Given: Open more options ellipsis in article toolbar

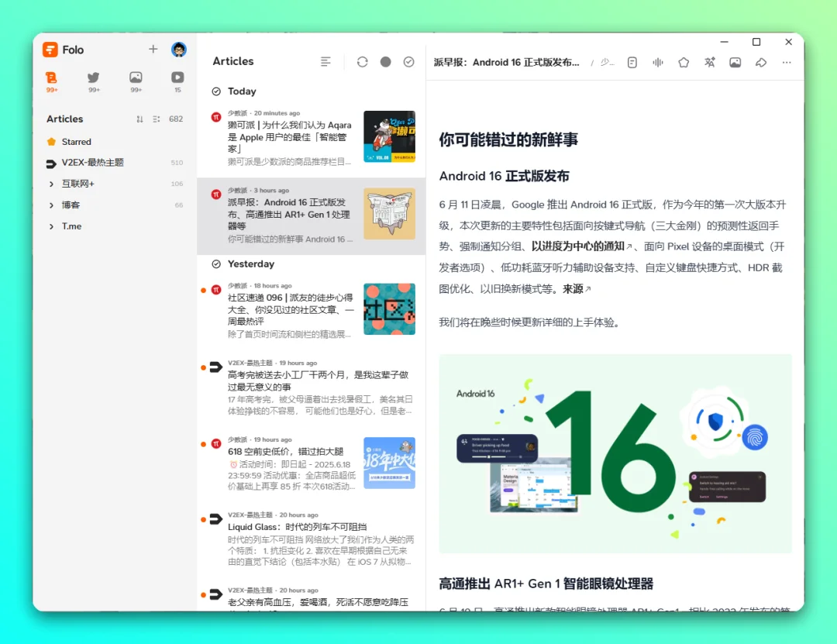Looking at the screenshot, I should 787,63.
